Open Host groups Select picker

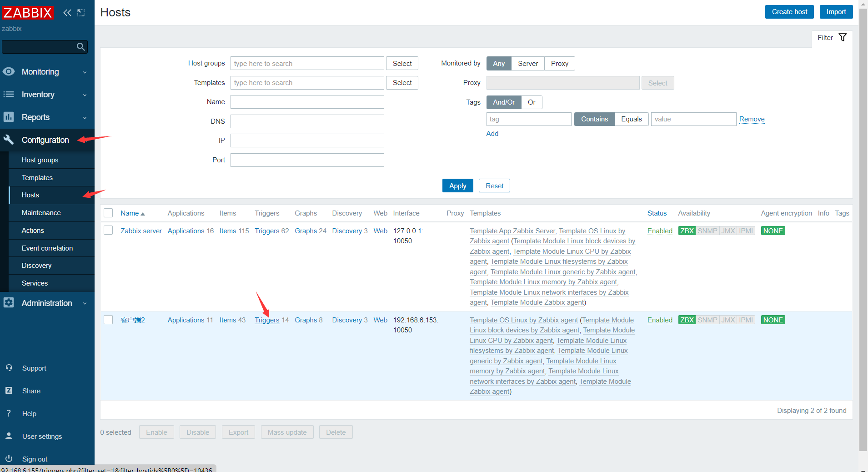click(x=402, y=64)
